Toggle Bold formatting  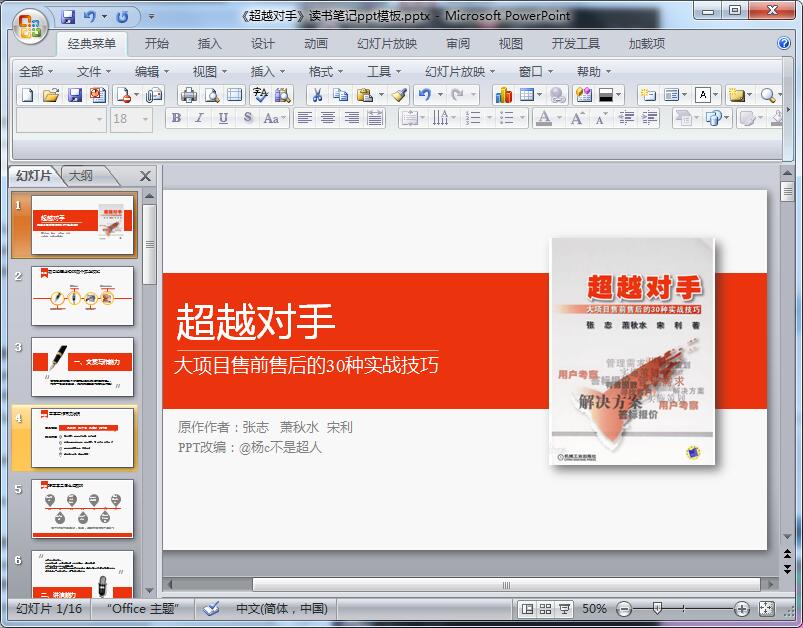coord(176,118)
